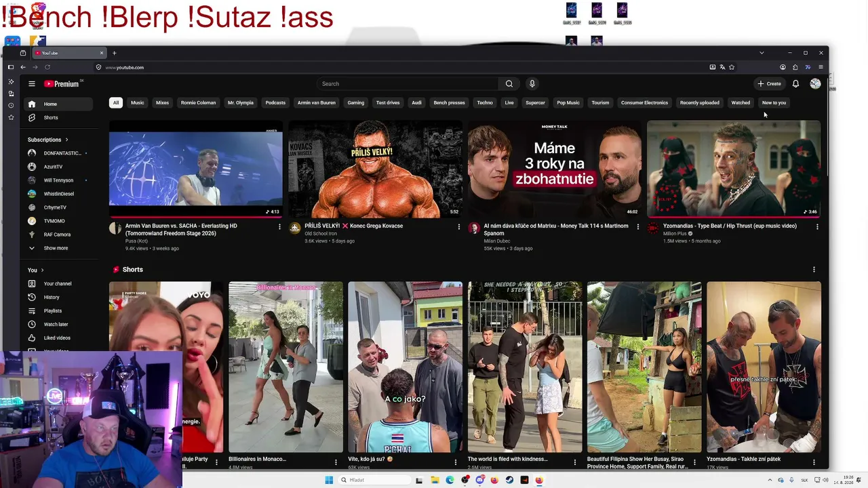Open browser history in the sidebar
This screenshot has height=488, width=868.
tap(11, 105)
